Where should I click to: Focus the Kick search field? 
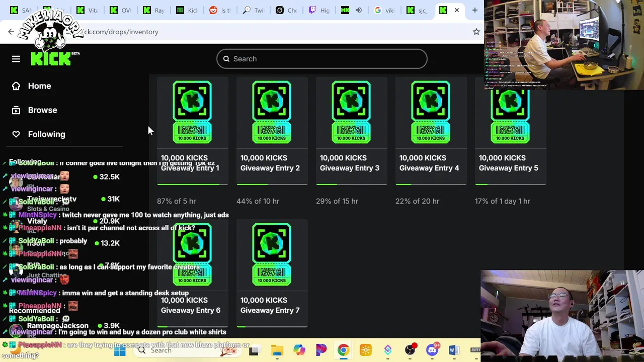(322, 59)
